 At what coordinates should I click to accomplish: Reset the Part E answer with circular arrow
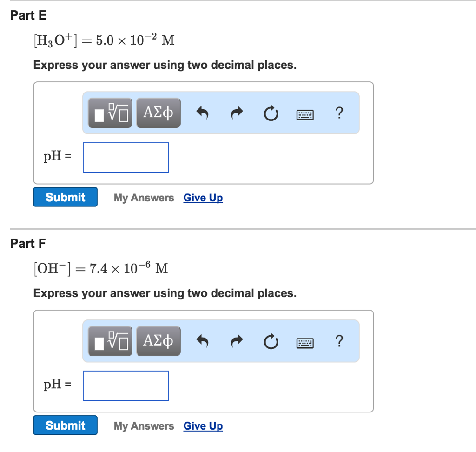coord(271,113)
